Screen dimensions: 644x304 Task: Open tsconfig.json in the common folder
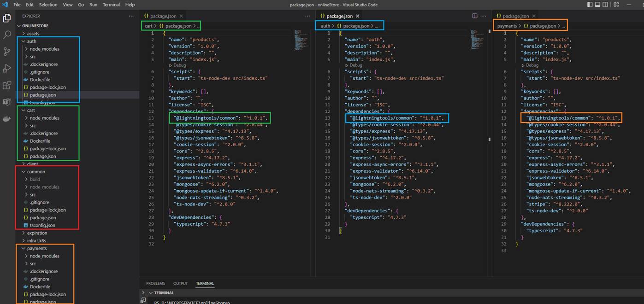tap(42, 225)
